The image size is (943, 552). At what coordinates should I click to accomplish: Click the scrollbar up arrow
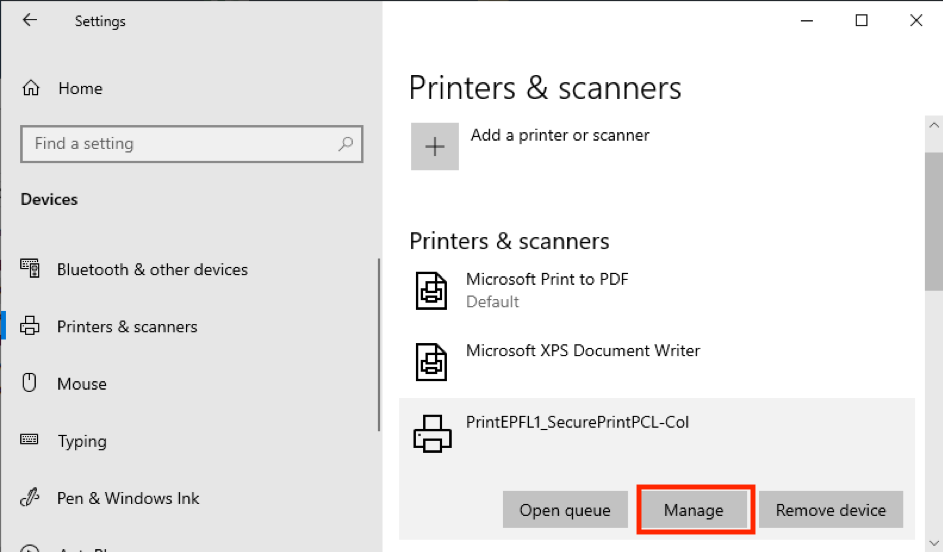934,125
